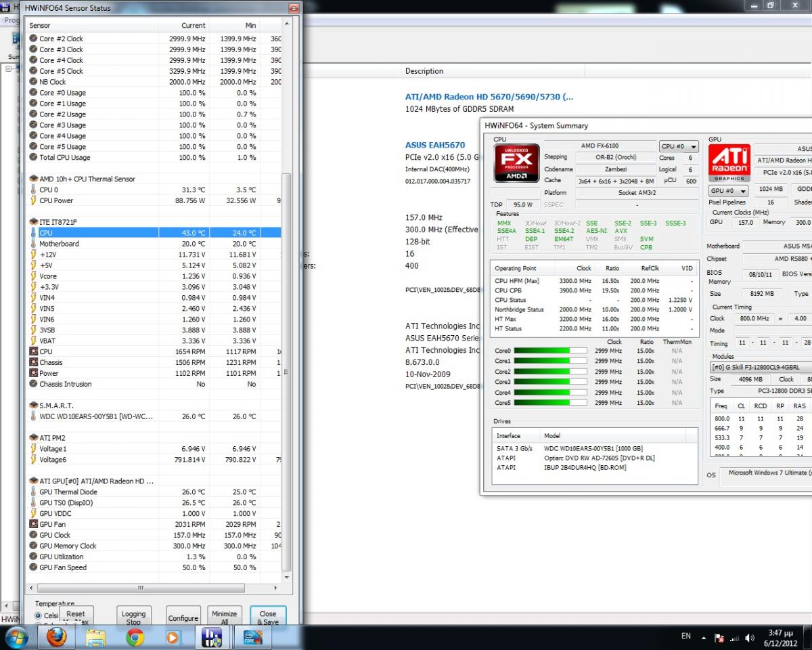
Task: Click the GPU Thermal Diode thermometer icon
Action: point(33,492)
